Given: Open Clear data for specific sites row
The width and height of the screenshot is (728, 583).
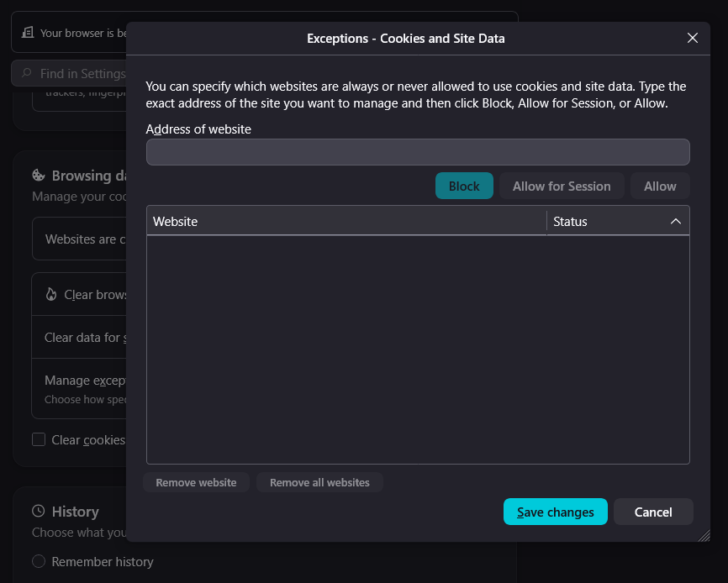Looking at the screenshot, I should point(79,337).
